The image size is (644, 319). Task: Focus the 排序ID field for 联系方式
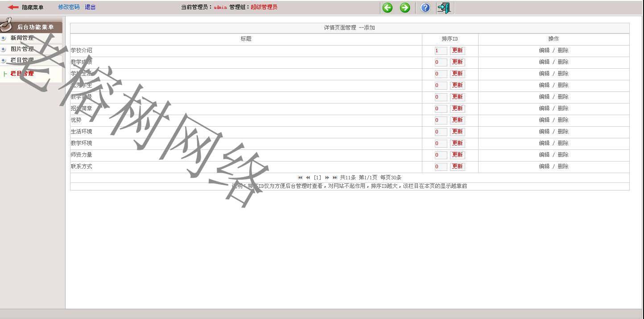(441, 166)
